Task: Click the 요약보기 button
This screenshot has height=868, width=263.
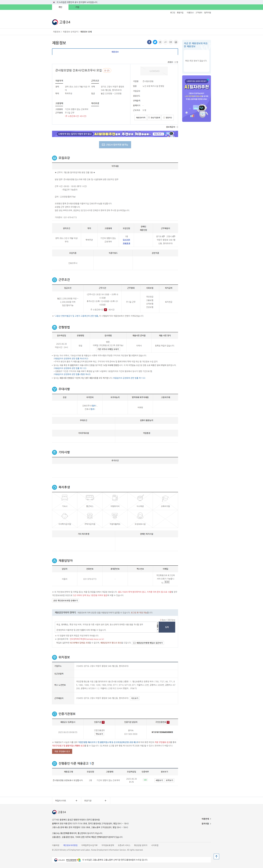Action: [x=169, y=780]
